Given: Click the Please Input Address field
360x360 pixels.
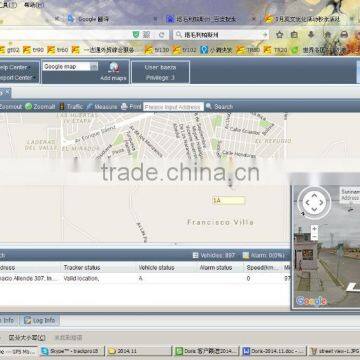Looking at the screenshot, I should 173,107.
